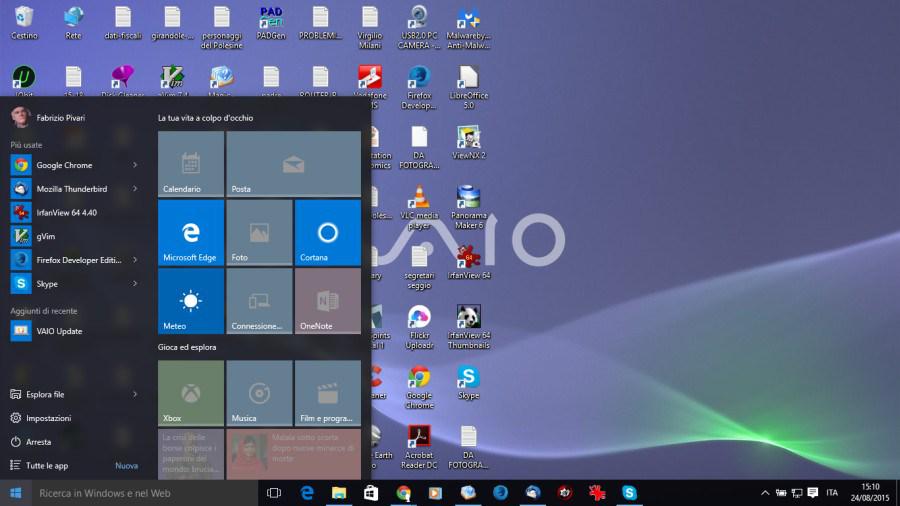Open the segretari seggio file icon
This screenshot has height=506, width=900.
(x=419, y=267)
